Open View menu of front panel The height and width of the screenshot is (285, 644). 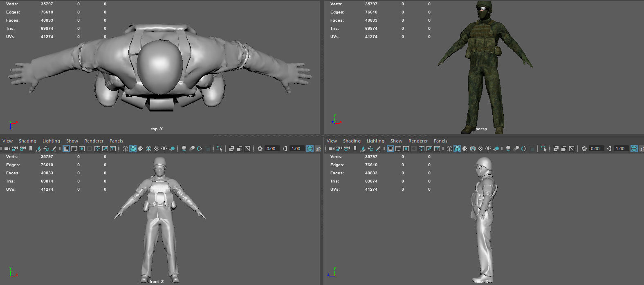coord(8,141)
